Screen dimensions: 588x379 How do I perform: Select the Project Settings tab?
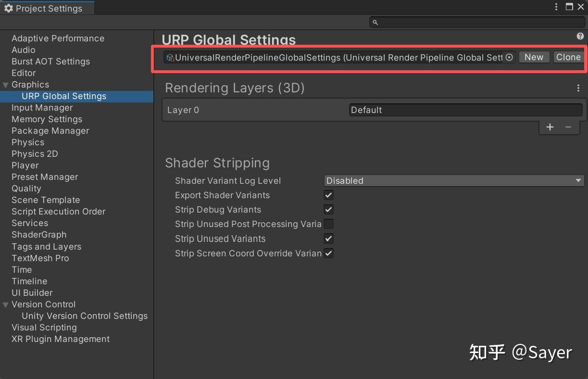click(47, 8)
